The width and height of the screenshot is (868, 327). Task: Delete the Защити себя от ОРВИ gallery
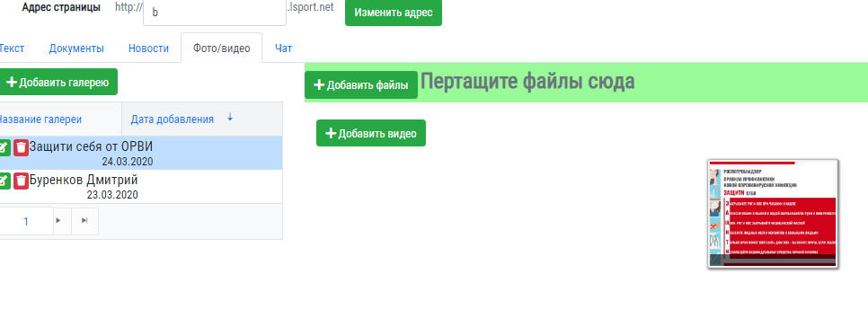(x=21, y=147)
